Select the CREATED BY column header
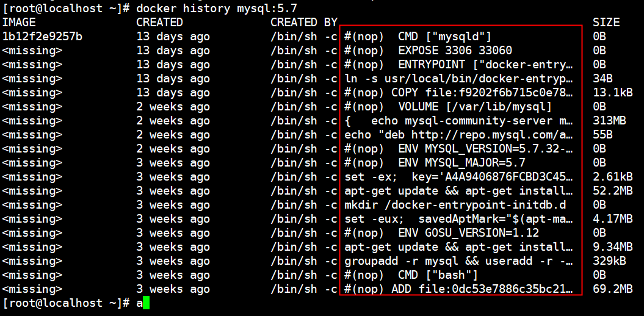644x316 pixels. pyautogui.click(x=304, y=22)
